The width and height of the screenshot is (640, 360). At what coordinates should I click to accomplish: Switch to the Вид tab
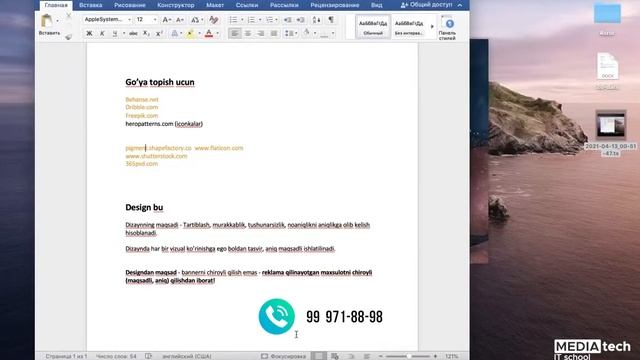(377, 5)
